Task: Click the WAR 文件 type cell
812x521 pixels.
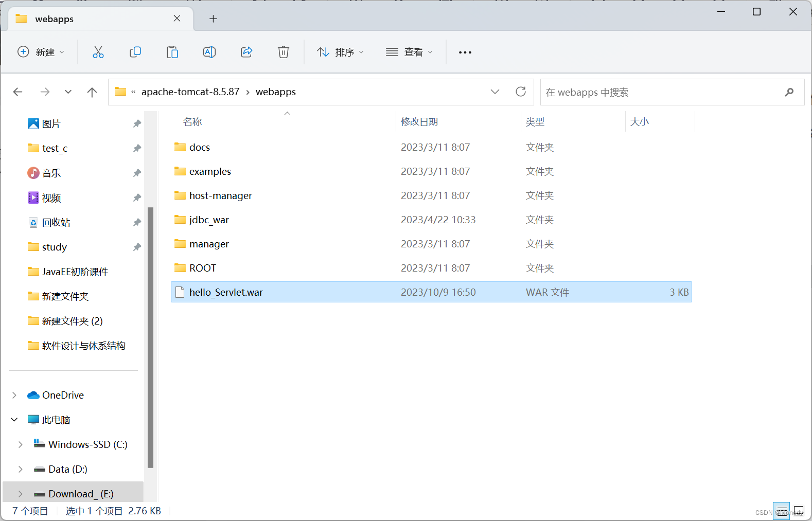Action: [548, 292]
